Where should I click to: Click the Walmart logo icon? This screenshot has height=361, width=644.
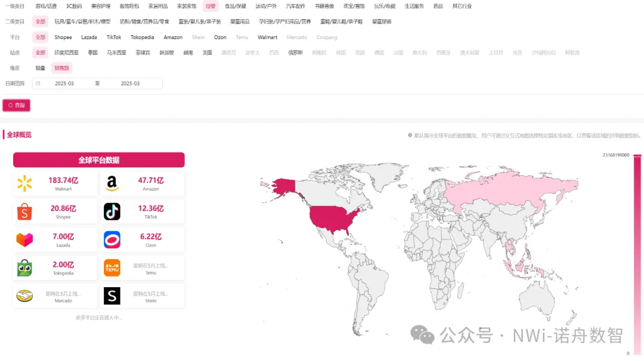[x=24, y=183]
